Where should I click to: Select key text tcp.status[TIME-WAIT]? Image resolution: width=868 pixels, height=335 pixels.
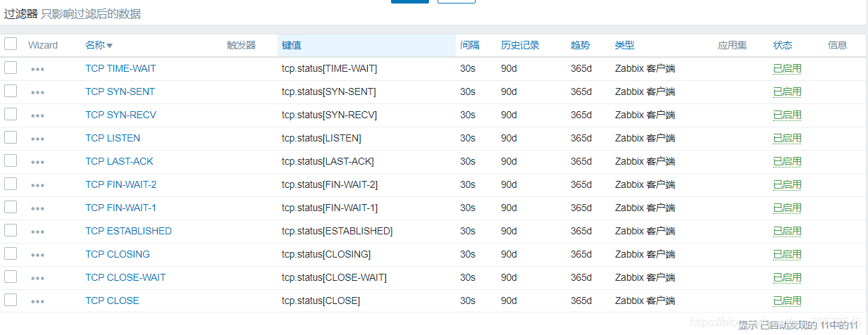coord(330,68)
